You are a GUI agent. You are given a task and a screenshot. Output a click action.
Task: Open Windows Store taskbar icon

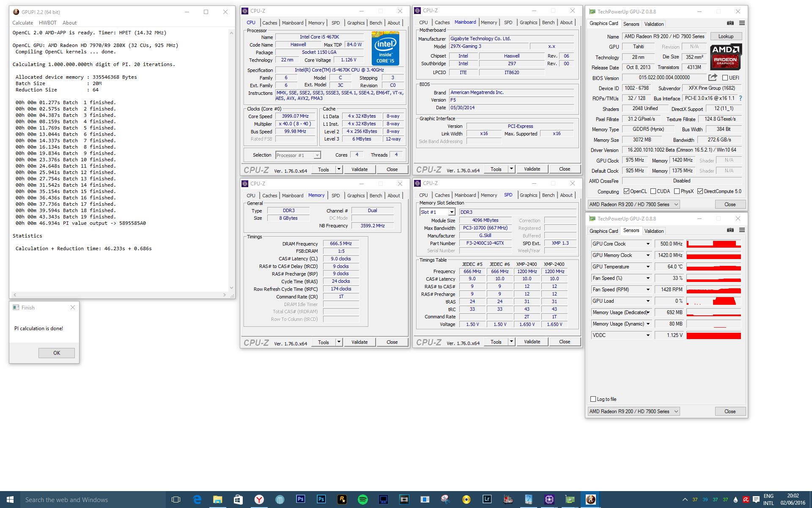pyautogui.click(x=238, y=500)
